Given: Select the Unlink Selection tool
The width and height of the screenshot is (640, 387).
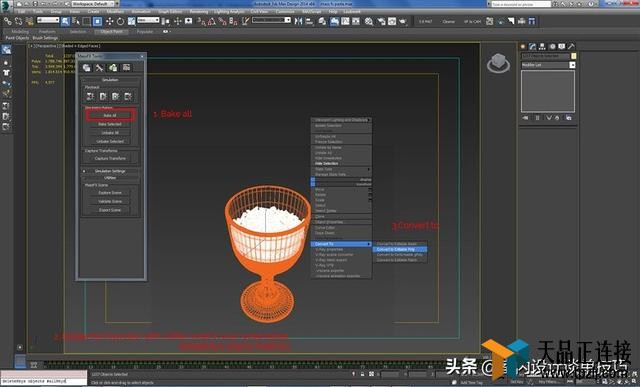Looking at the screenshot, I should pyautogui.click(x=18, y=21).
